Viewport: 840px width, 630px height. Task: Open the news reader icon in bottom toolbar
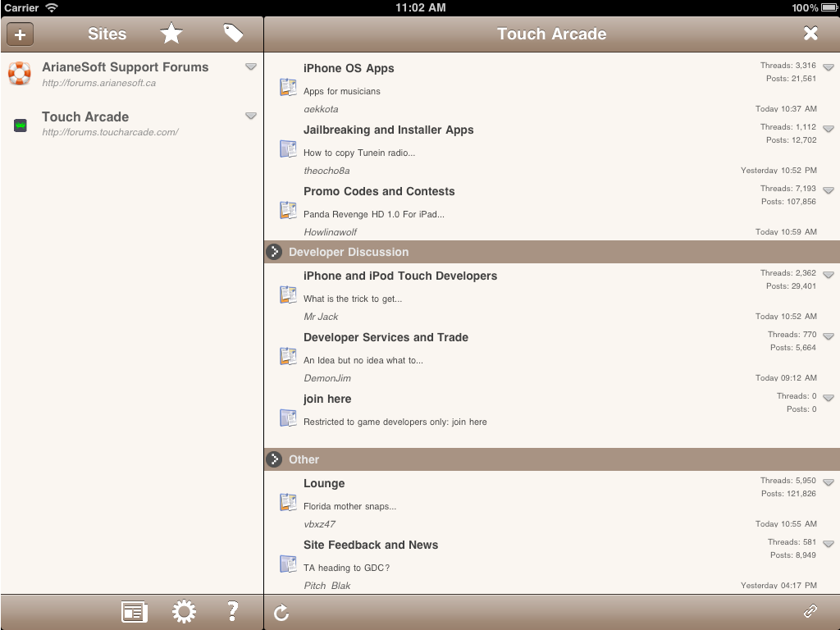point(135,612)
